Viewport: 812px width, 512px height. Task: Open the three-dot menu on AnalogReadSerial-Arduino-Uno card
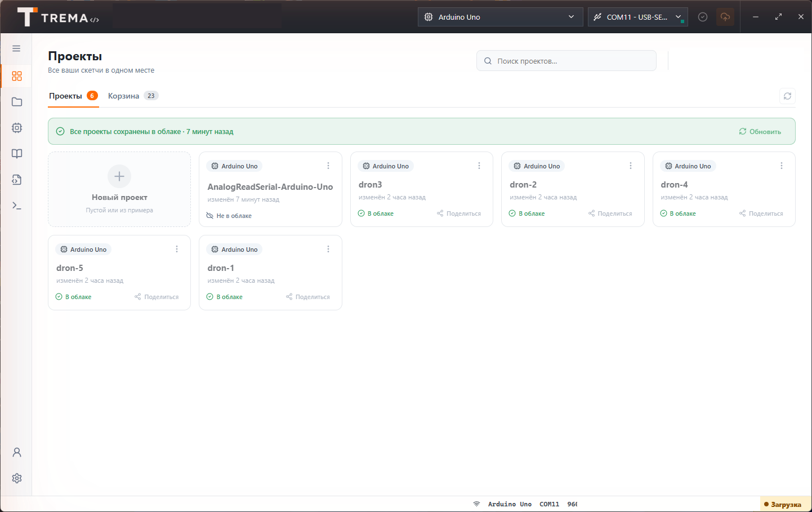tap(328, 166)
